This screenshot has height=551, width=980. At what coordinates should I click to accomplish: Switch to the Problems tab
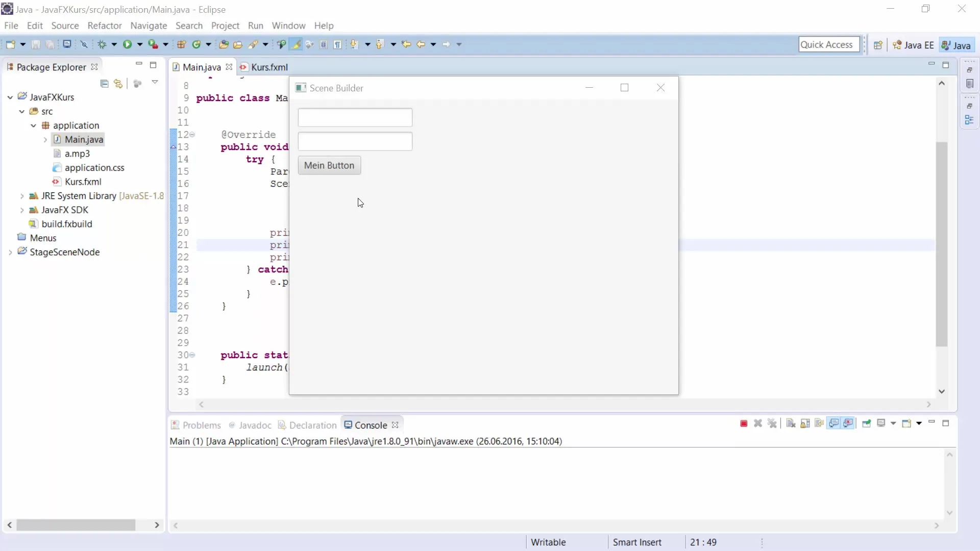197,425
